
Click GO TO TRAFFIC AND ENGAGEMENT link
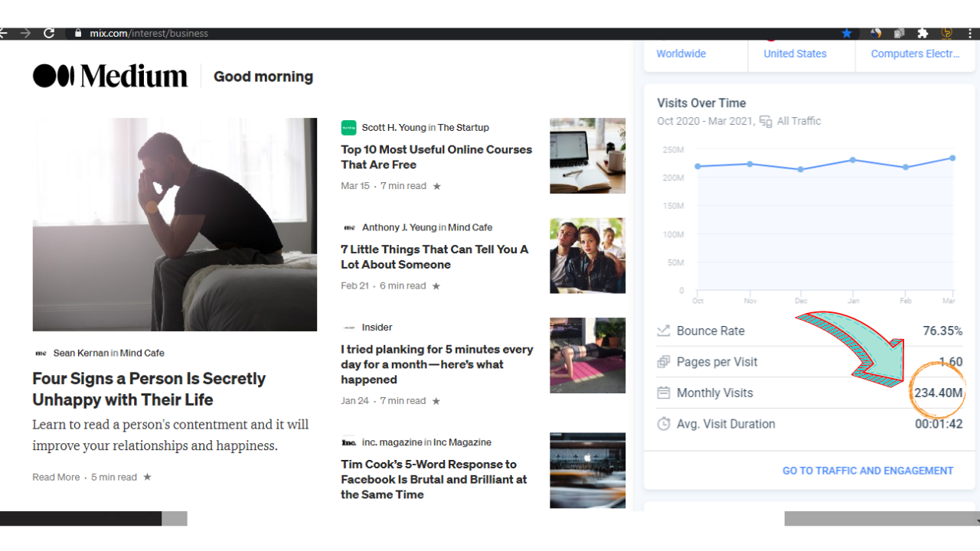click(867, 471)
